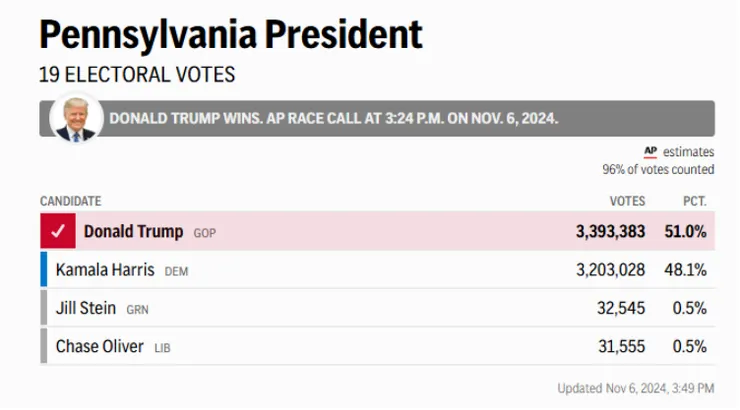Select the Chase Oliver candidate name
The height and width of the screenshot is (410, 740).
101,346
